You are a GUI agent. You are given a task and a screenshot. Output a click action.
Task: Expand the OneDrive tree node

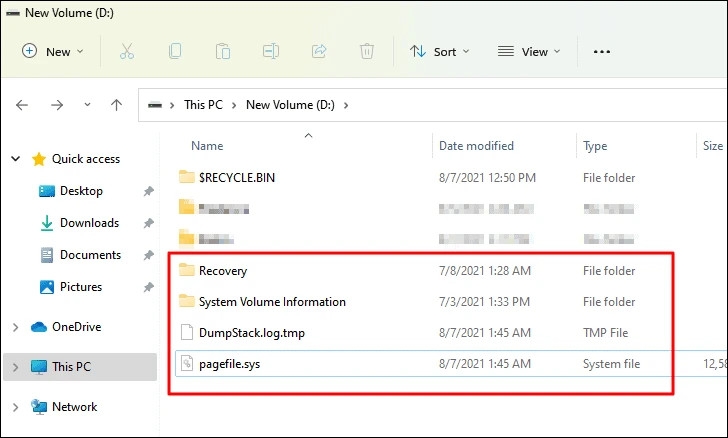(x=15, y=327)
